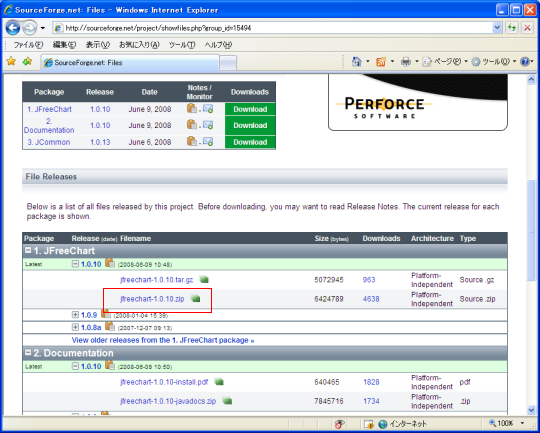
Task: Open the お気に入り(A) menu
Action: (x=139, y=45)
